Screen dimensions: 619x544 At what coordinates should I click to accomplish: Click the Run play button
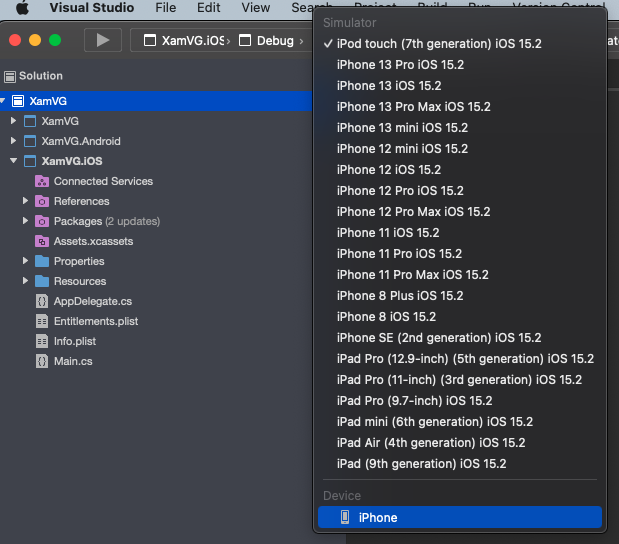click(102, 41)
